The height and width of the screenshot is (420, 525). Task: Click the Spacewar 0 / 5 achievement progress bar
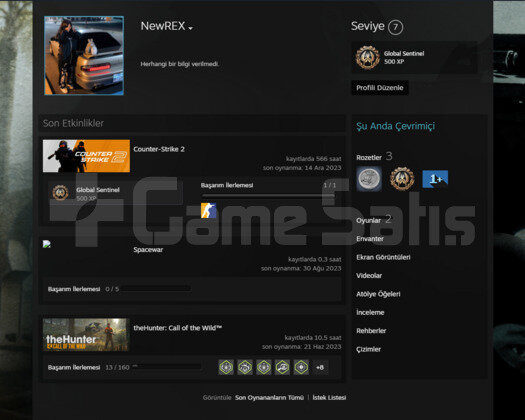[x=156, y=289]
